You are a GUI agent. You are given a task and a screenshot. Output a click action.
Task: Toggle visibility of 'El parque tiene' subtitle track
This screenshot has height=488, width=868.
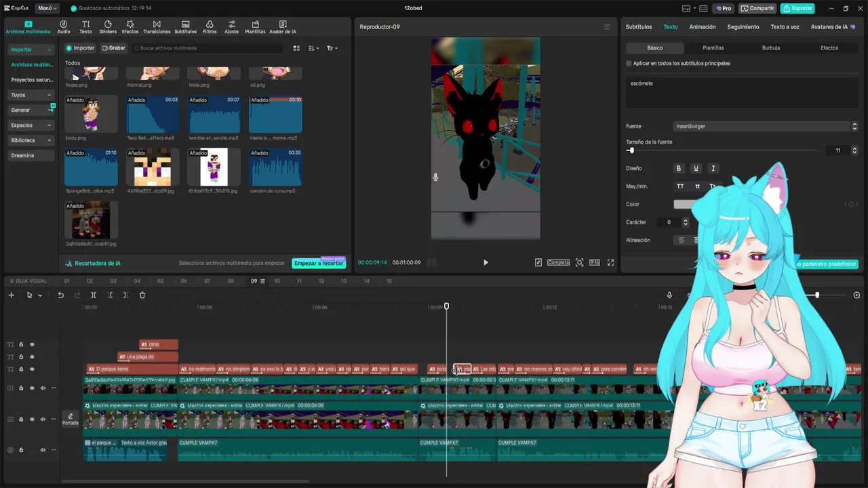pyautogui.click(x=32, y=369)
